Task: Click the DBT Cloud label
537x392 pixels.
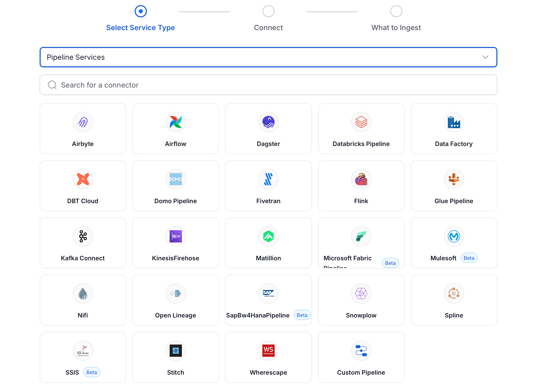Action: (x=83, y=201)
